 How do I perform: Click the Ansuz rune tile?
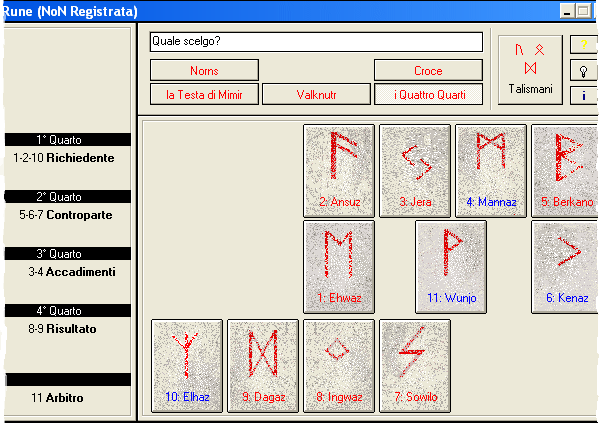pos(339,170)
